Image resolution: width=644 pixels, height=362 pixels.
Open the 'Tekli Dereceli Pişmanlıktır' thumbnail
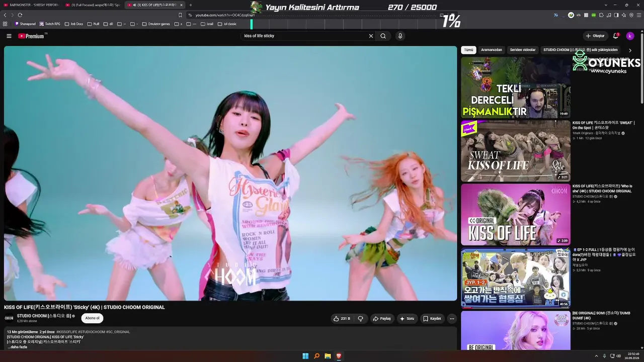click(516, 87)
